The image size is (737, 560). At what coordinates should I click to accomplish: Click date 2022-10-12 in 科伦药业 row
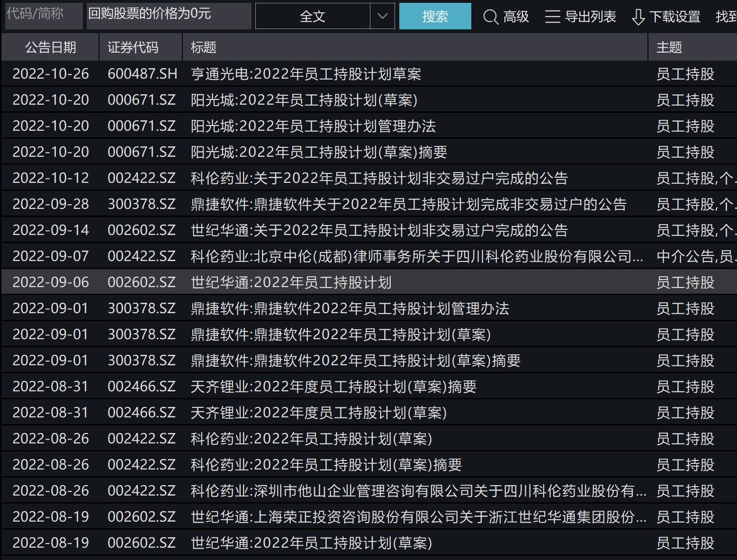[x=51, y=178]
